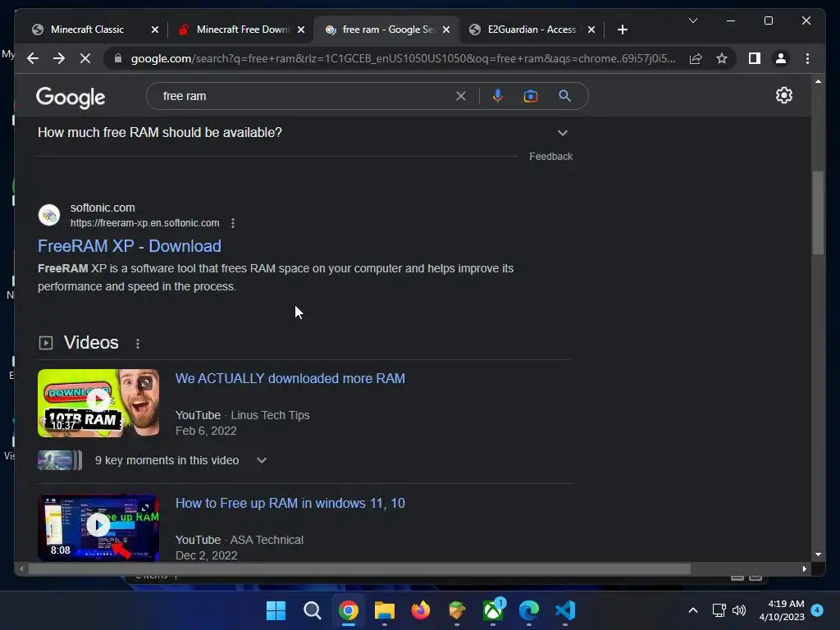Screen dimensions: 840x630
Task: Launch Microsoft Edge from taskbar
Action: tap(529, 610)
